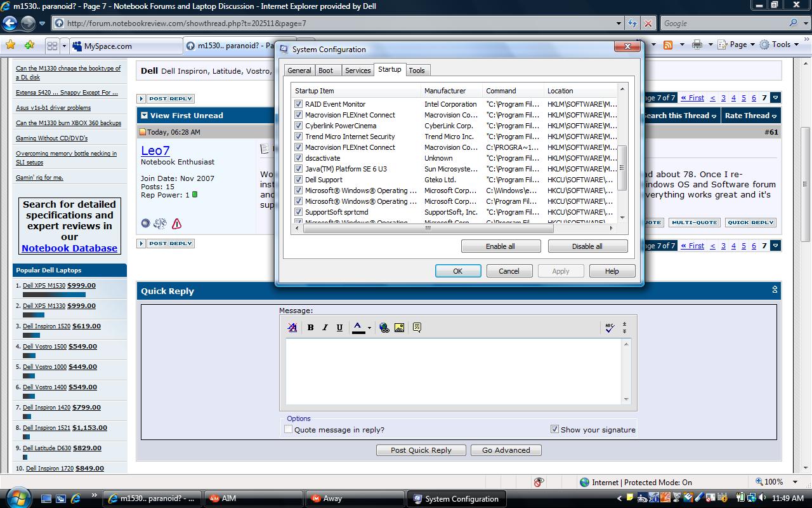The height and width of the screenshot is (508, 812).
Task: Click the IE Forward navigation button
Action: (28, 23)
